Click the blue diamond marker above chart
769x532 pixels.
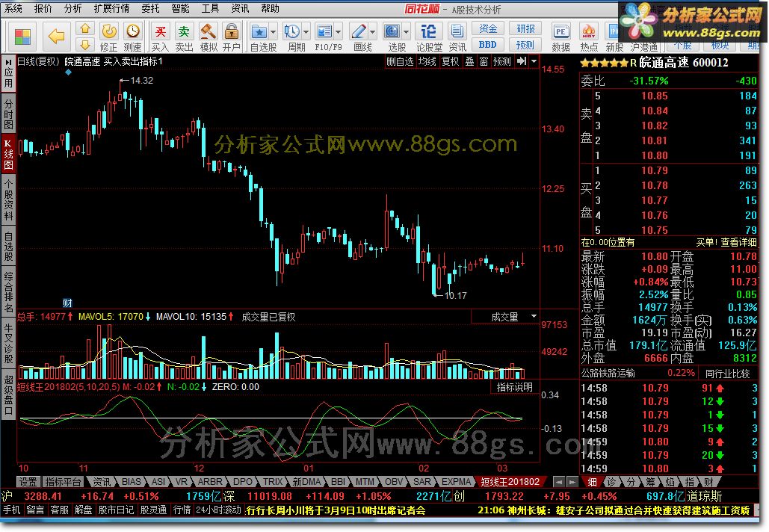pos(68,72)
